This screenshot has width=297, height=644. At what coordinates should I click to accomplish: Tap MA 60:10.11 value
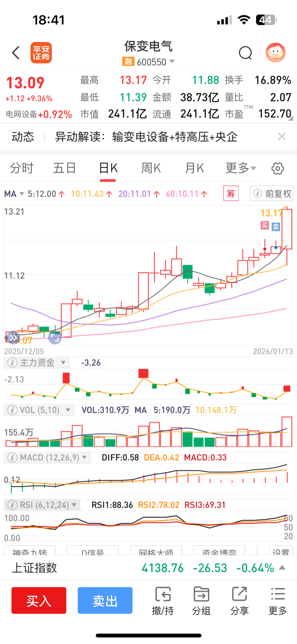pyautogui.click(x=186, y=194)
